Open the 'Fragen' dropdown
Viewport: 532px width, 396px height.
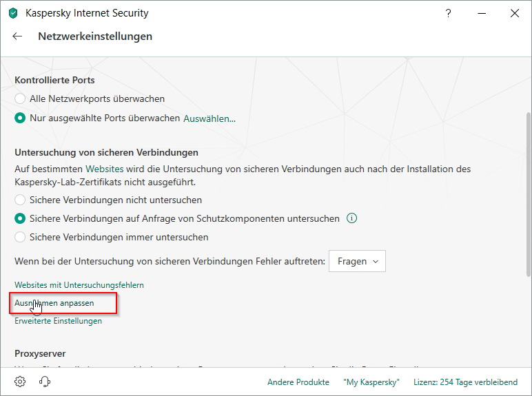coord(357,262)
